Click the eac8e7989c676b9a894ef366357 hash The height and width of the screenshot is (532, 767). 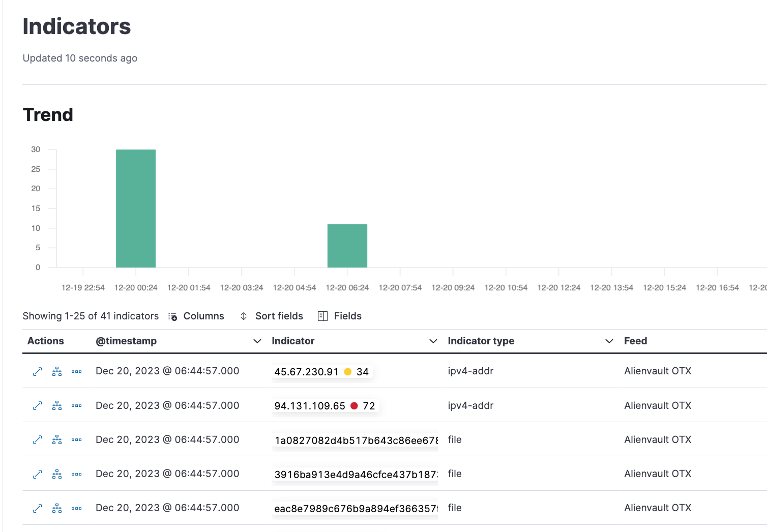356,509
